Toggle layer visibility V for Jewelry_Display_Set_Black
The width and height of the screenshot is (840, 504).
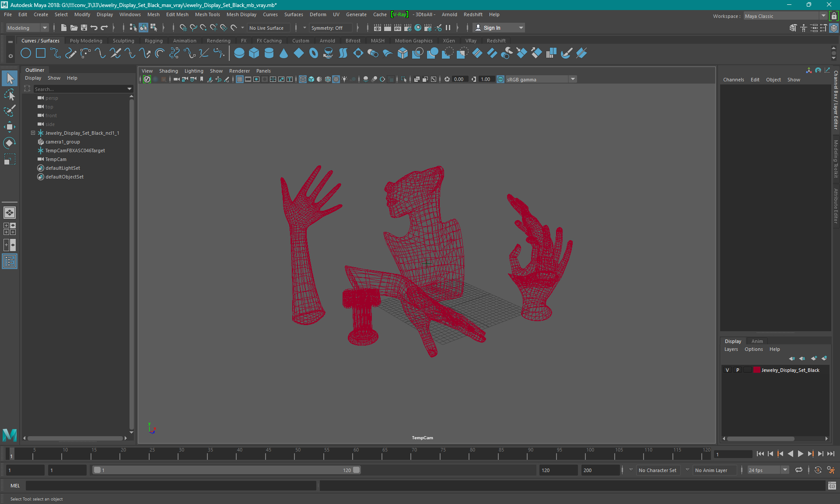(x=728, y=370)
